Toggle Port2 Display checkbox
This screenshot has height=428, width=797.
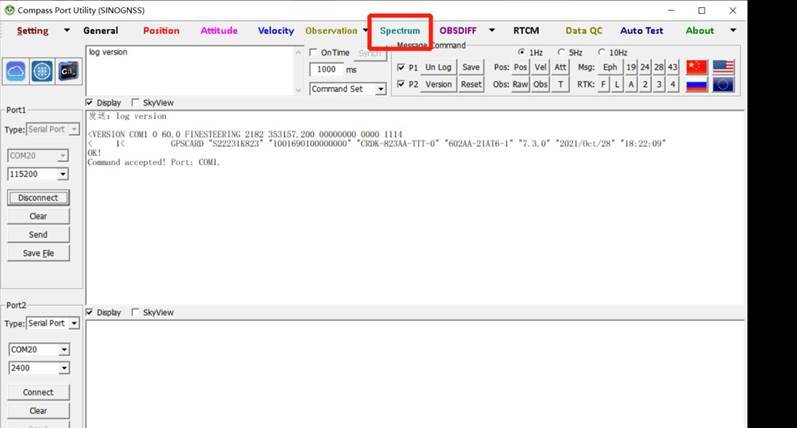pos(89,312)
